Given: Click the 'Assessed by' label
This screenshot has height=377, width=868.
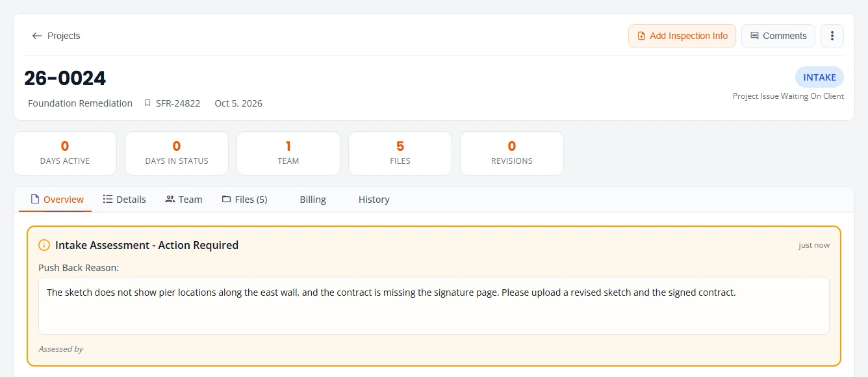Looking at the screenshot, I should pyautogui.click(x=61, y=349).
